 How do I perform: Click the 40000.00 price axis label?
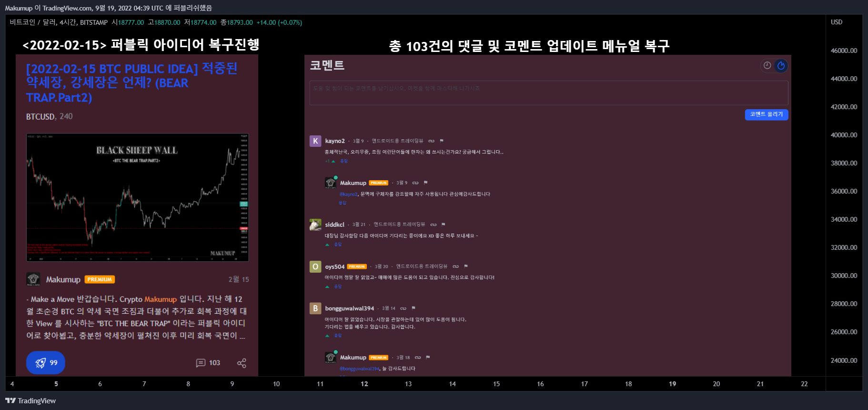(844, 135)
